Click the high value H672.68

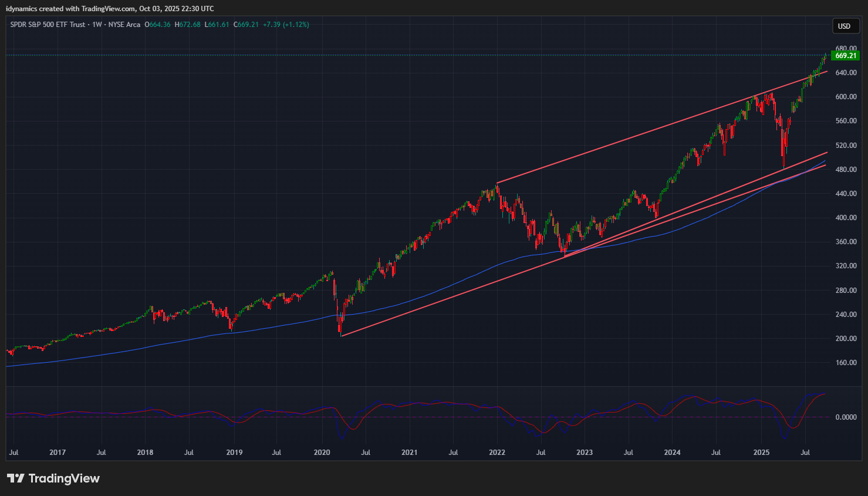click(x=188, y=25)
